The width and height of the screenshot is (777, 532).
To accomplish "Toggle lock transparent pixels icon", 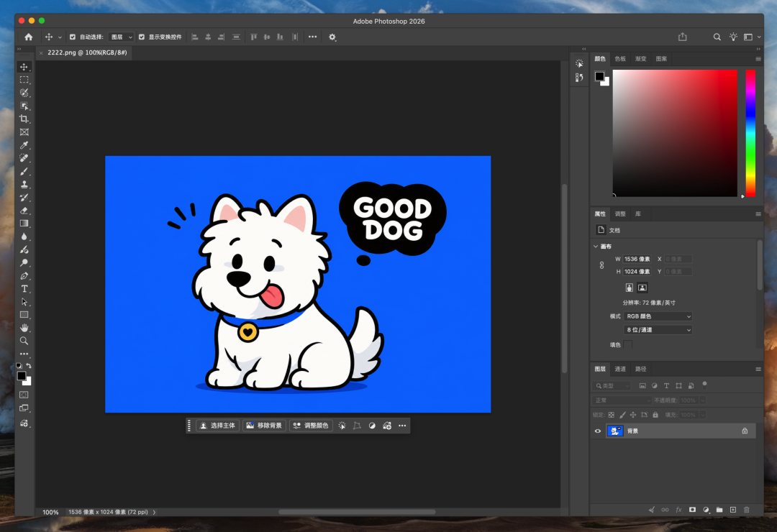I will point(611,415).
